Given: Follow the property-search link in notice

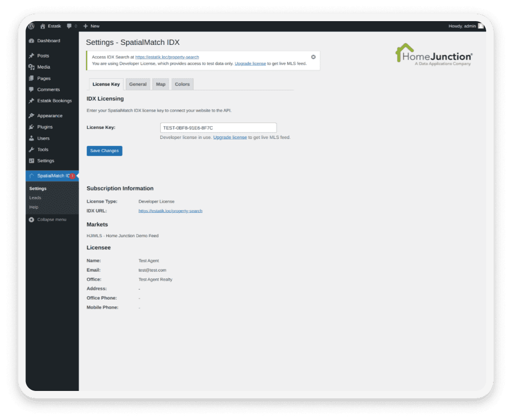Looking at the screenshot, I should click(x=167, y=57).
